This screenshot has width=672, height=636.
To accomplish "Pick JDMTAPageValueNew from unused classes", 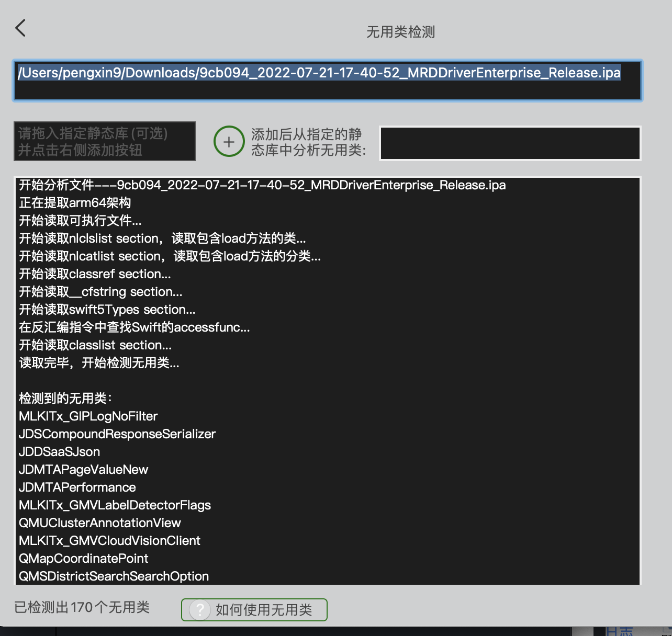I will [x=83, y=470].
